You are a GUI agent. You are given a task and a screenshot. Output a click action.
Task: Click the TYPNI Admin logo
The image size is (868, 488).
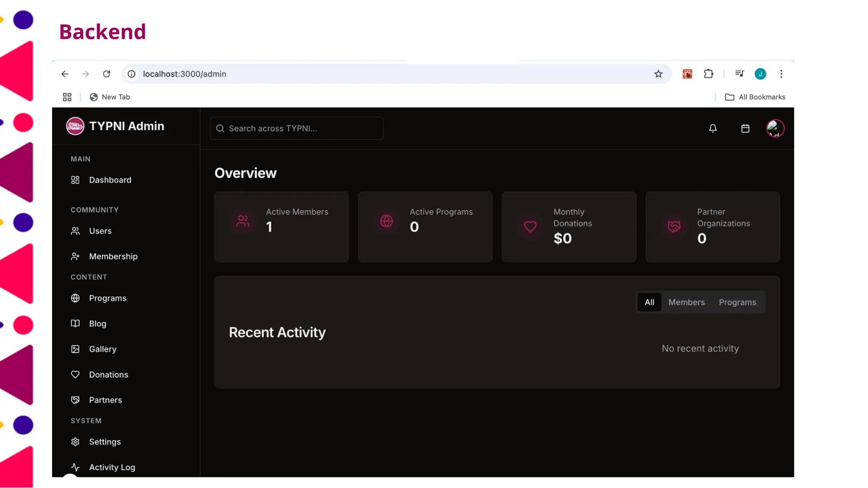tap(75, 126)
